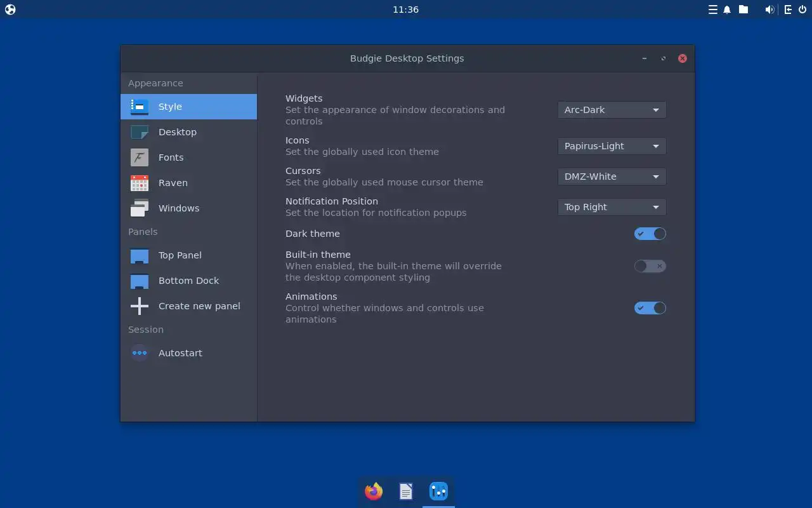Open the Raven sidebar arrow icon
The width and height of the screenshot is (812, 508).
[x=788, y=10]
